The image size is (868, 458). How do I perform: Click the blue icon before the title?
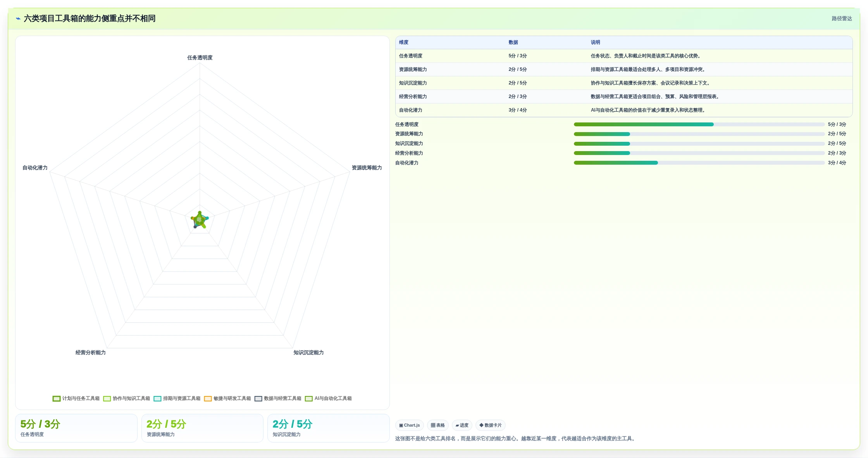18,19
